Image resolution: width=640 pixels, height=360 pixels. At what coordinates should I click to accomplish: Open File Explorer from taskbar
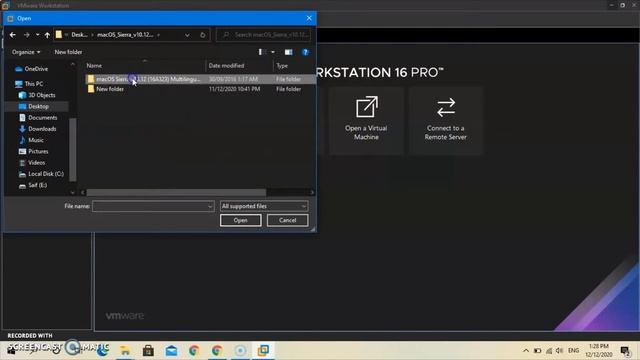(x=125, y=350)
